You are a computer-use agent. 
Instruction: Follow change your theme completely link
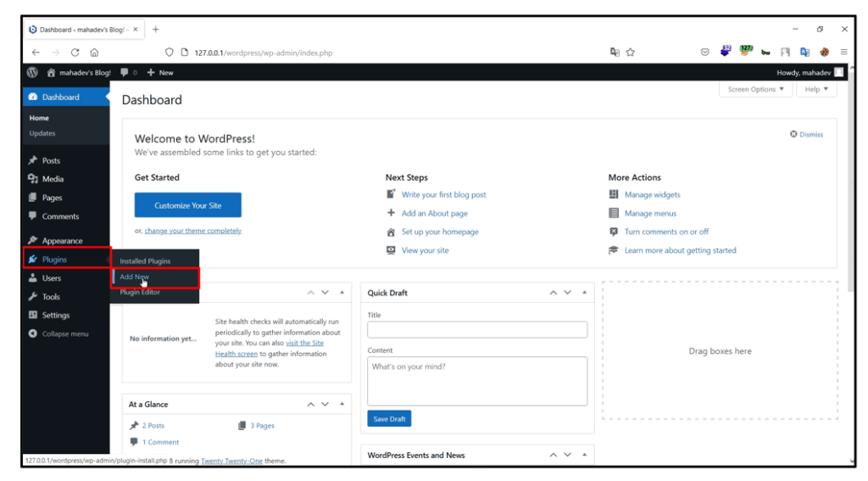click(192, 231)
